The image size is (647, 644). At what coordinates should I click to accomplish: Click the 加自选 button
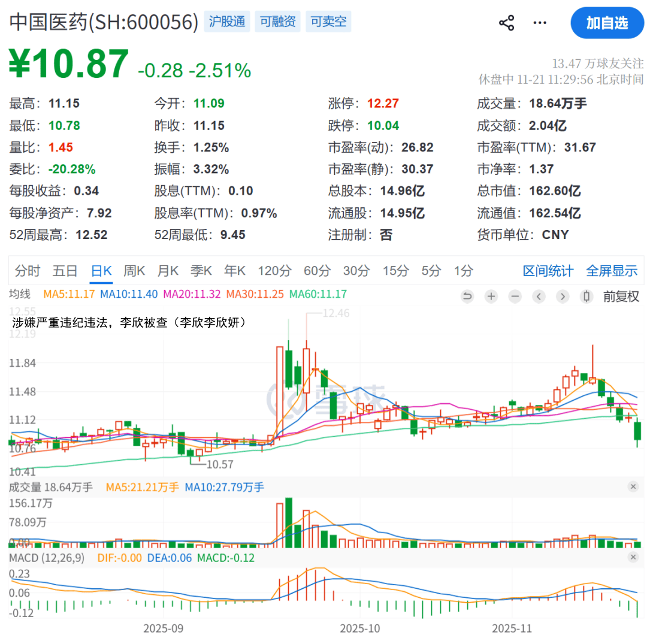click(607, 23)
